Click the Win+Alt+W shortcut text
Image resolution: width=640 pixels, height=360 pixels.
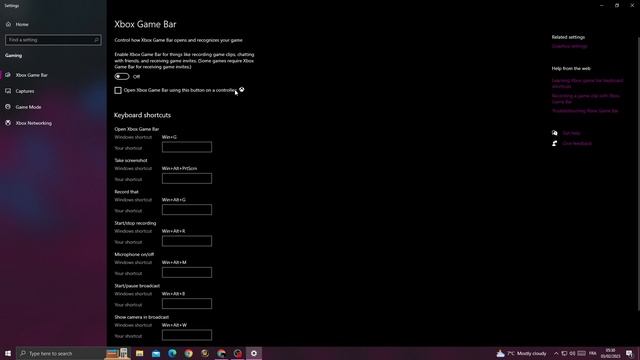(x=175, y=325)
